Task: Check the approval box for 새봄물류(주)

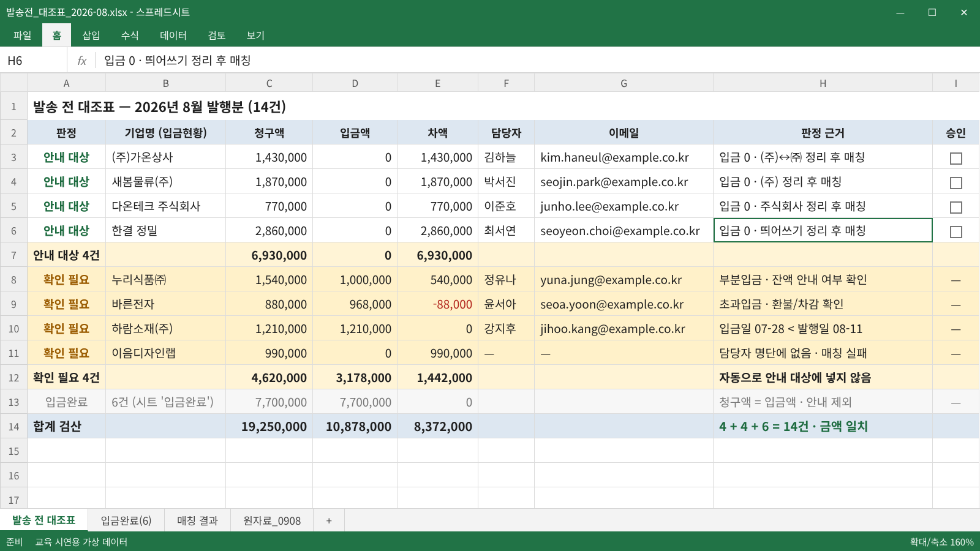Action: tap(956, 182)
